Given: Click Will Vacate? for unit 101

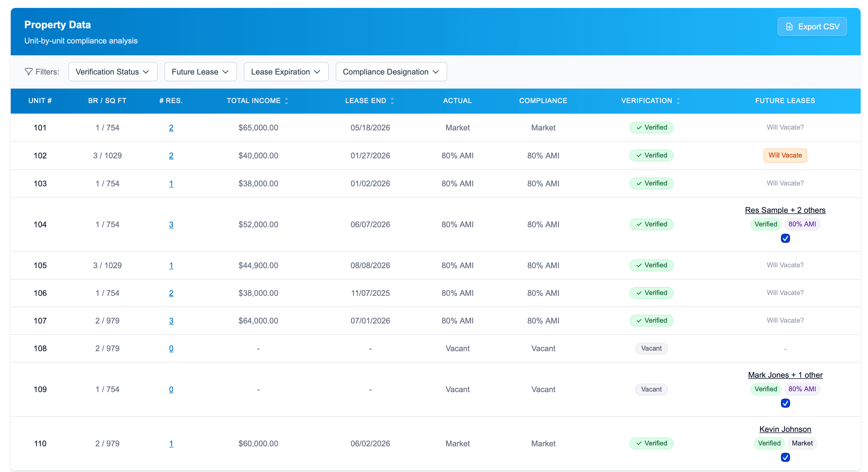Looking at the screenshot, I should [x=785, y=128].
